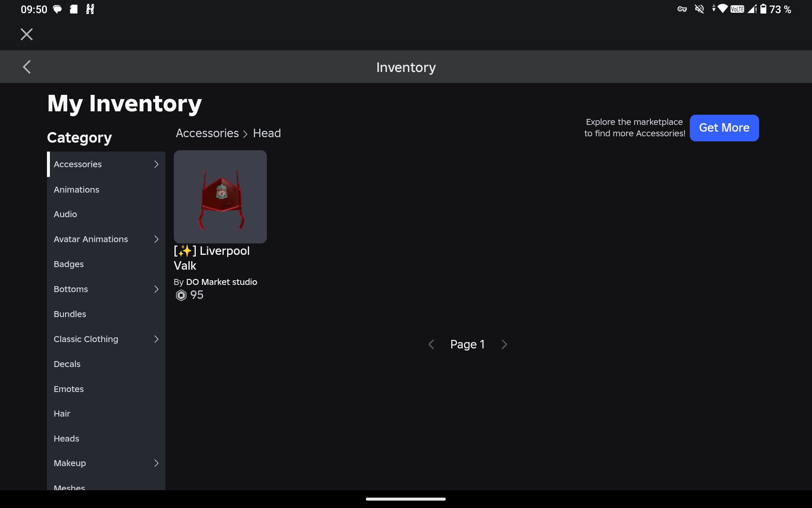Expand the Avatar Animations chevron
This screenshot has height=508, width=812.
[x=156, y=239]
